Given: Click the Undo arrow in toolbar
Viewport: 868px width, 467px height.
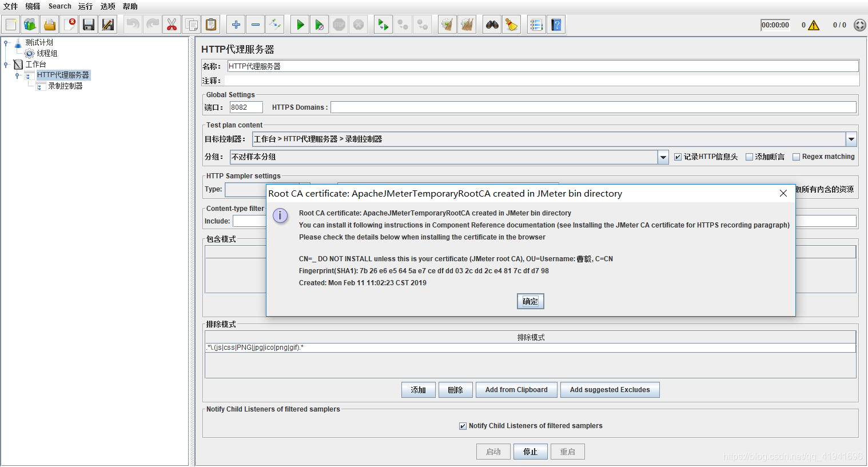Looking at the screenshot, I should (133, 25).
